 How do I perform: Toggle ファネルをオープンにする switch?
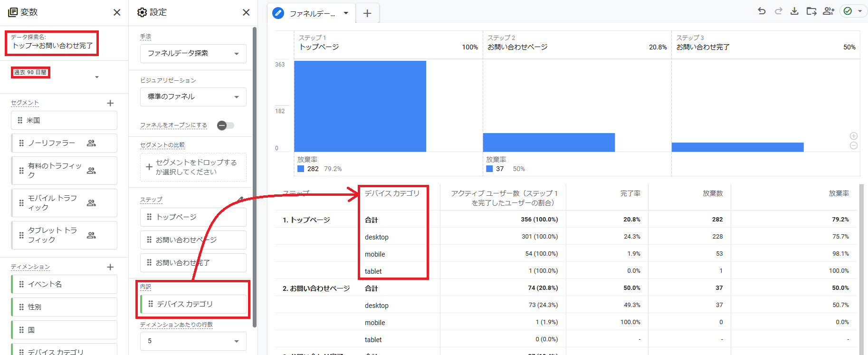tap(226, 125)
